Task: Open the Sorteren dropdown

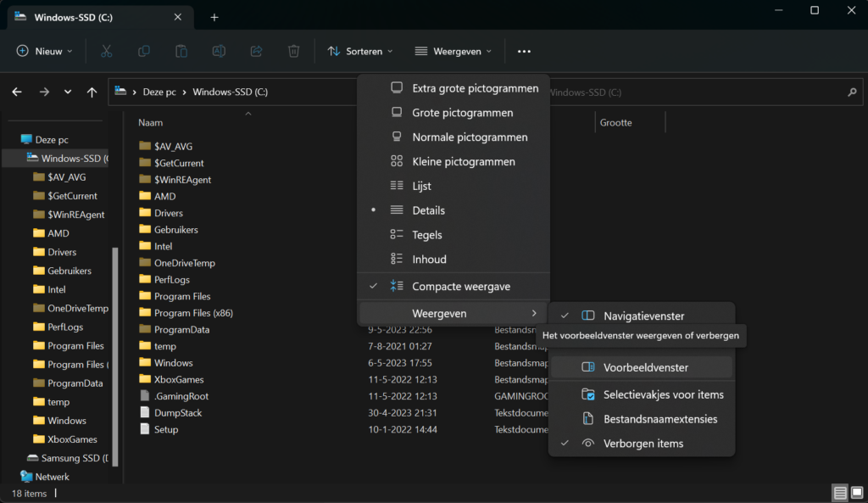Action: pos(359,51)
